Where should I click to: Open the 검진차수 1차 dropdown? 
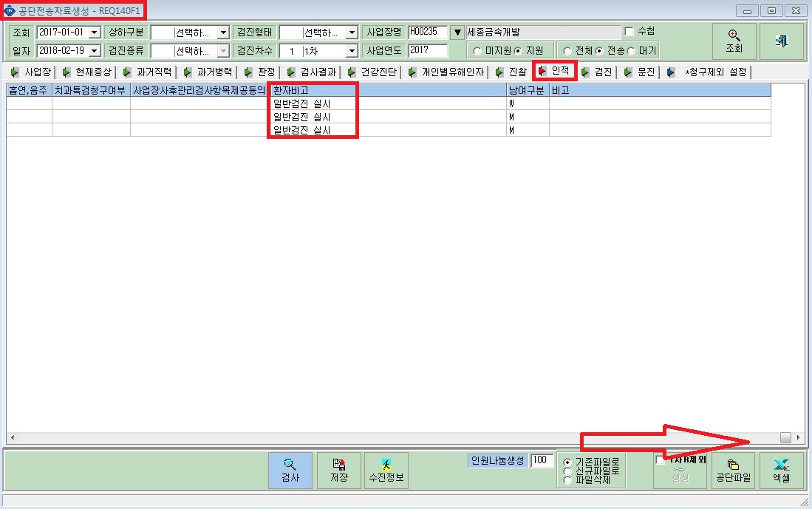point(352,51)
